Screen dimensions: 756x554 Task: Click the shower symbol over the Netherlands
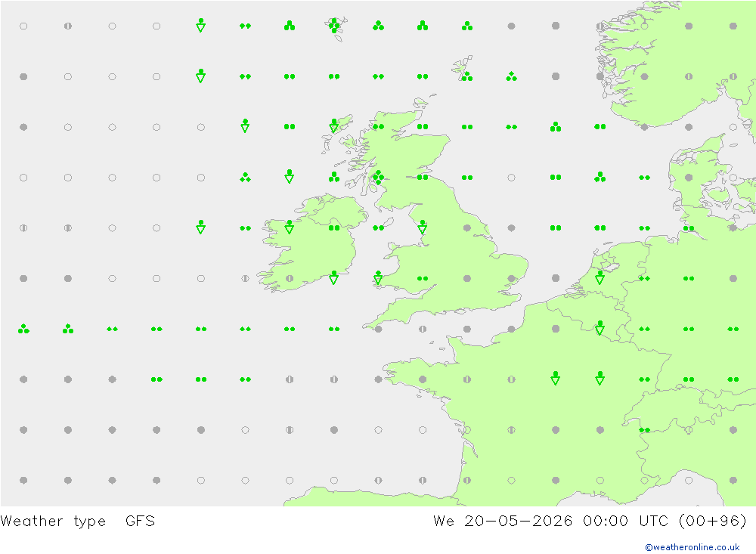point(600,277)
